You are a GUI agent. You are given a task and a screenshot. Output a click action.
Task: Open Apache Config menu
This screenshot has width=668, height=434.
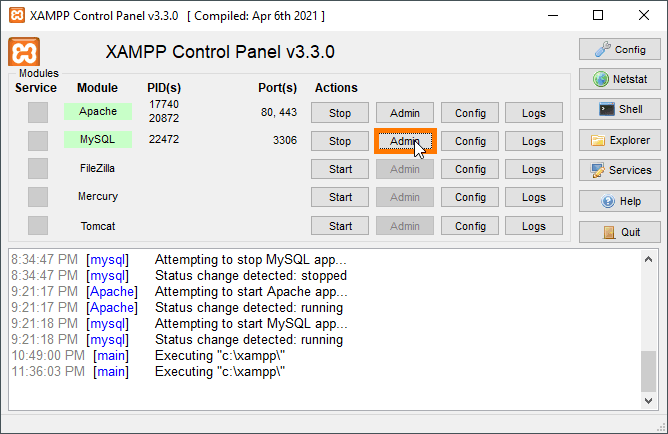coord(470,113)
